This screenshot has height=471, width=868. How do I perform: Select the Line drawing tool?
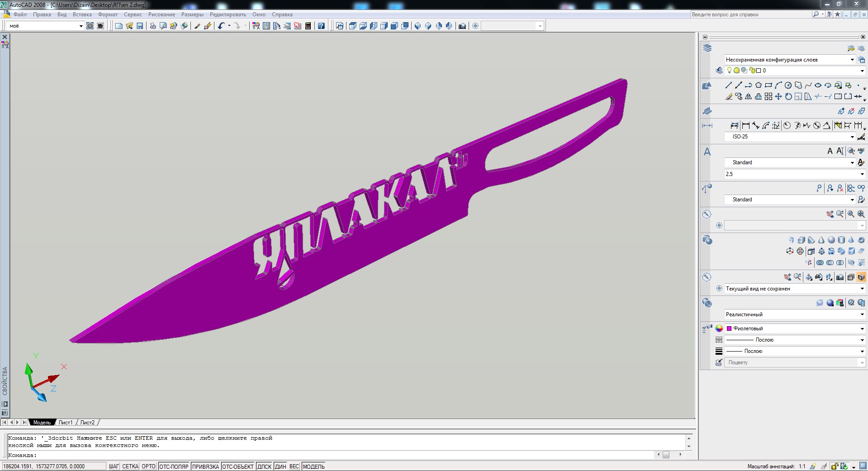[x=729, y=85]
